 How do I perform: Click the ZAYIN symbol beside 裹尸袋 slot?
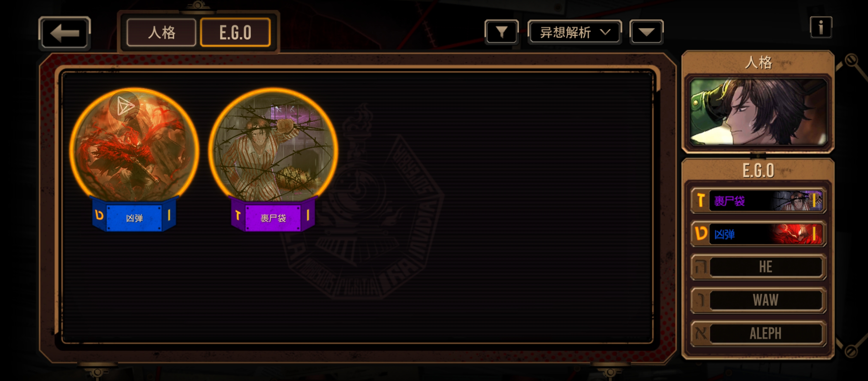[x=700, y=200]
